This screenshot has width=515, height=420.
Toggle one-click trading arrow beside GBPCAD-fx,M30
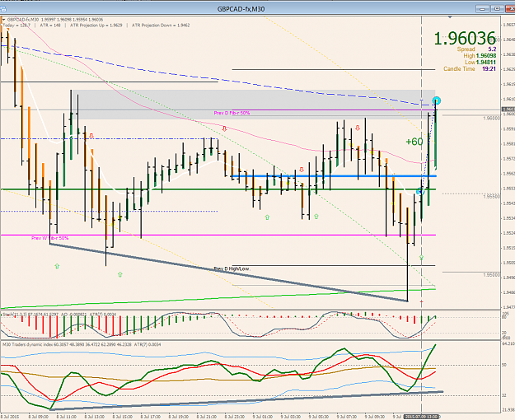[x=4, y=20]
